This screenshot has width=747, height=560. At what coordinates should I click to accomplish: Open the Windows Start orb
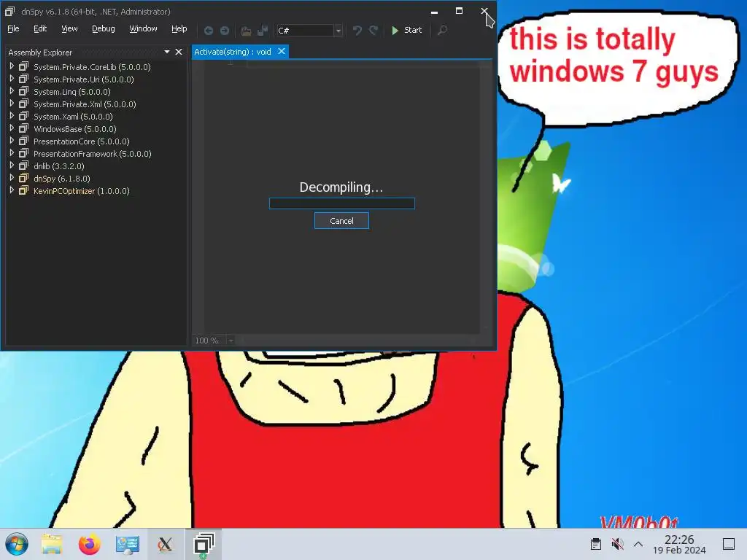pos(17,544)
